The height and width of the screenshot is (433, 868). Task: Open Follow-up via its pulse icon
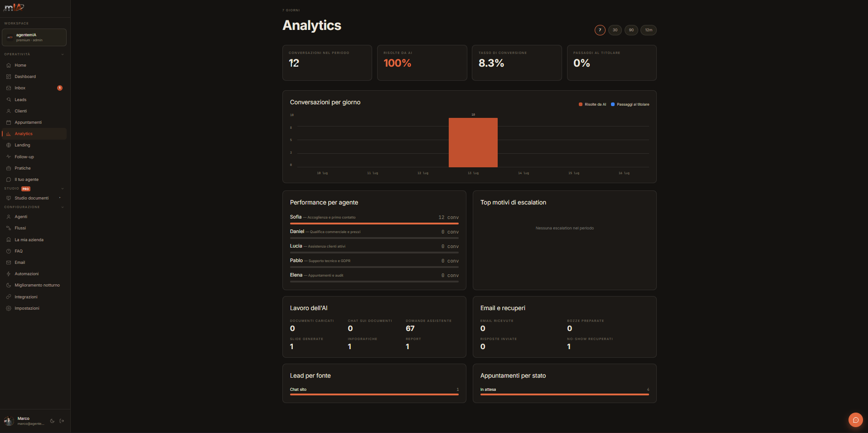tap(9, 157)
